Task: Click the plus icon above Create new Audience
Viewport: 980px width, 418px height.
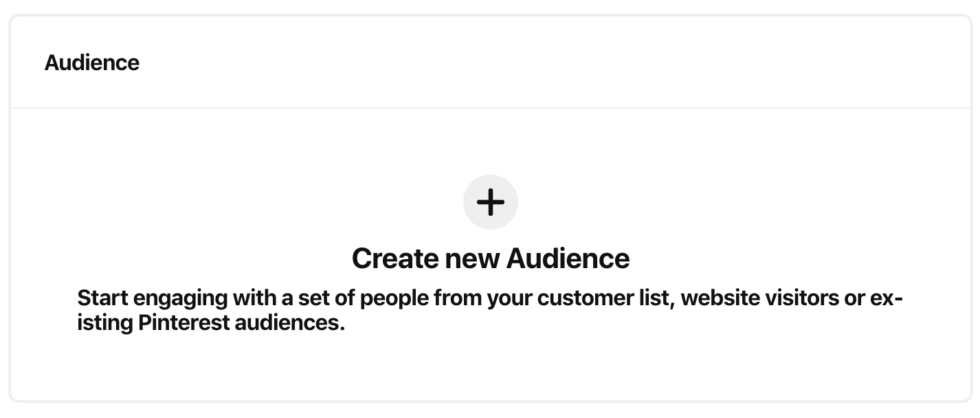Action: point(490,202)
